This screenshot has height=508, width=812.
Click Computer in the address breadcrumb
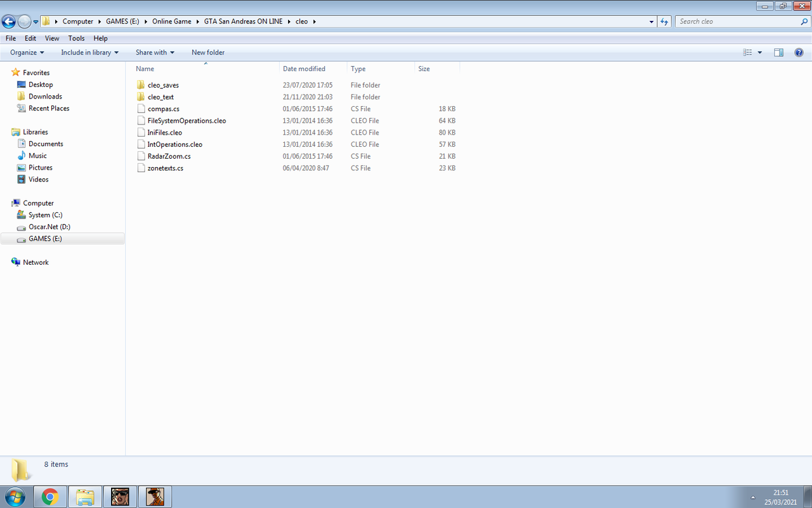(78, 22)
